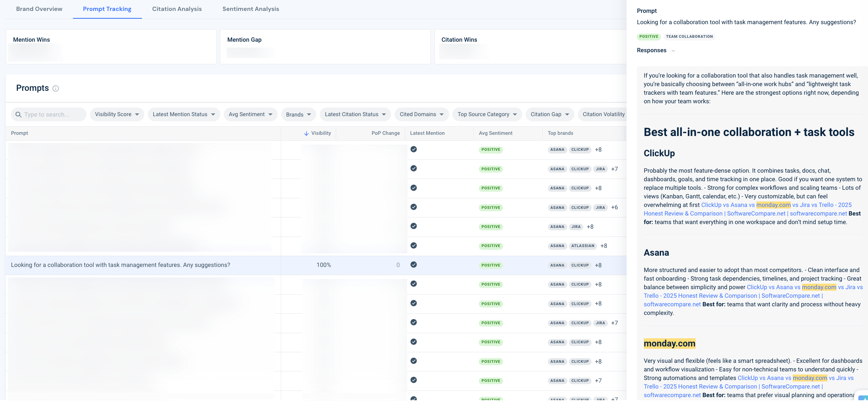868x401 pixels.
Task: Open the SoftwareCompare link under monday.com section
Action: (749, 387)
